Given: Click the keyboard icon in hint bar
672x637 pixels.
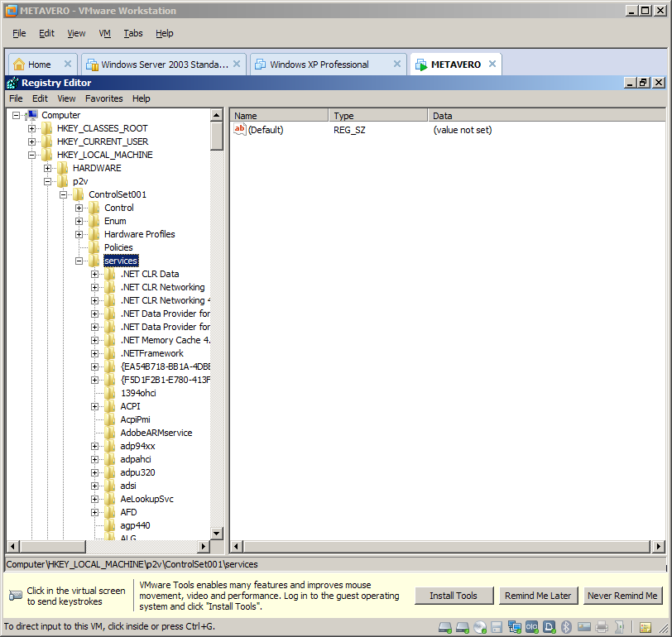Looking at the screenshot, I should (16, 596).
